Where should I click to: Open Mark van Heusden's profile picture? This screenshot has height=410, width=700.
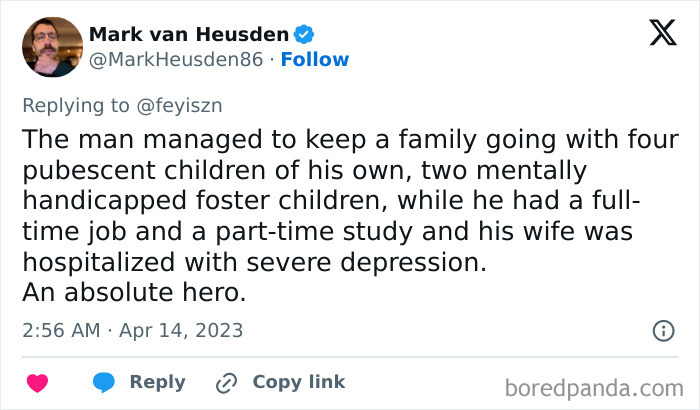click(51, 47)
